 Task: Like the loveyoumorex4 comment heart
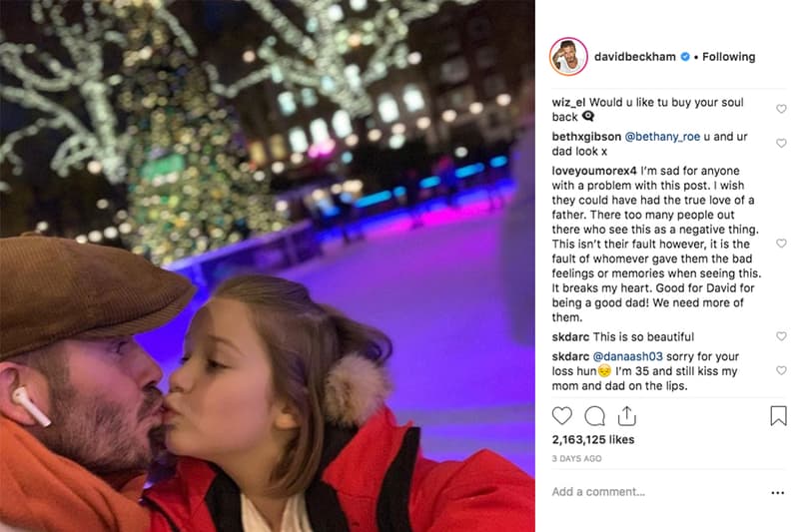[781, 244]
